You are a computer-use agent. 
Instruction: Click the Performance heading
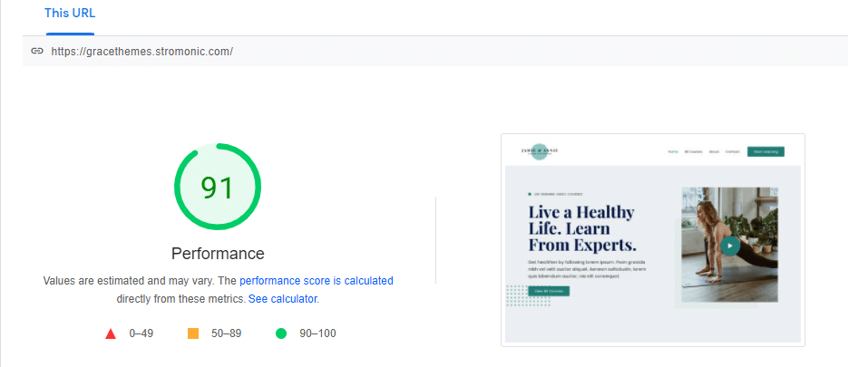click(x=218, y=254)
